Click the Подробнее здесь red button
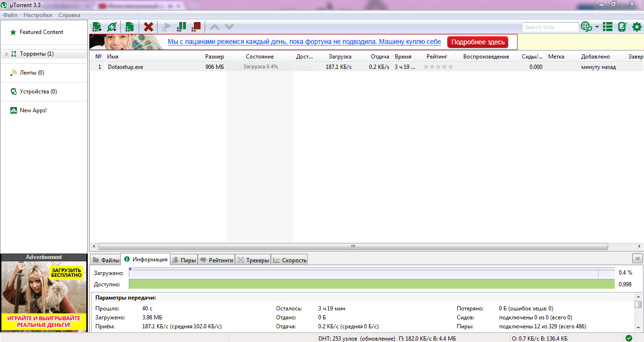The height and width of the screenshot is (342, 644). click(x=477, y=42)
